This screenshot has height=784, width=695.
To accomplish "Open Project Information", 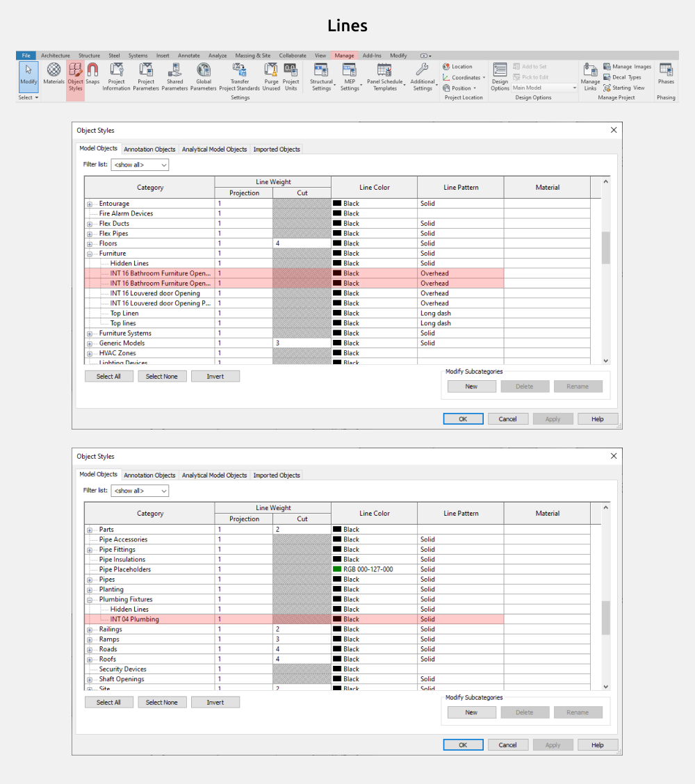I will point(117,76).
